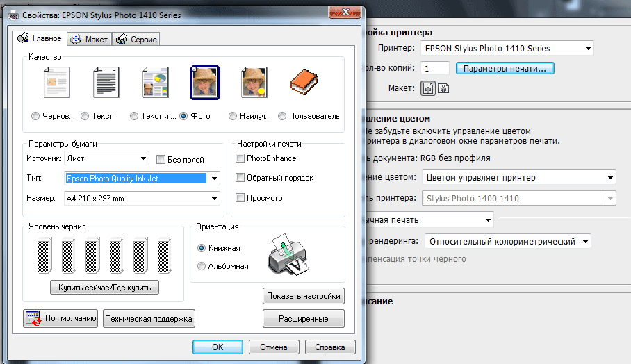Screen dimensions: 631x364
Task: Click the last ink cartridge level indicator
Action: (165, 255)
